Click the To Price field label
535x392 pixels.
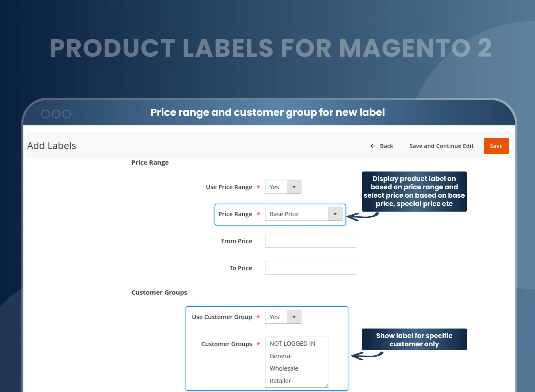tap(241, 268)
